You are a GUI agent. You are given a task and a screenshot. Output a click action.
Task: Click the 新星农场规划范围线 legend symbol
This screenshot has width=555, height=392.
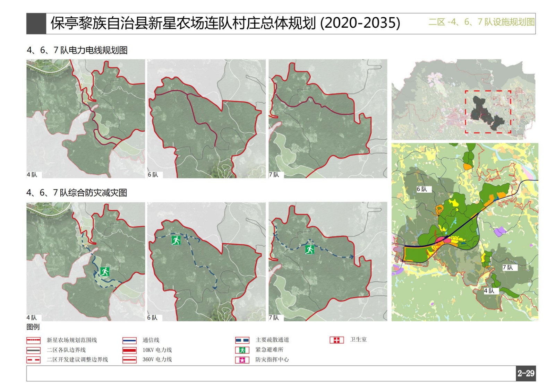coord(34,340)
